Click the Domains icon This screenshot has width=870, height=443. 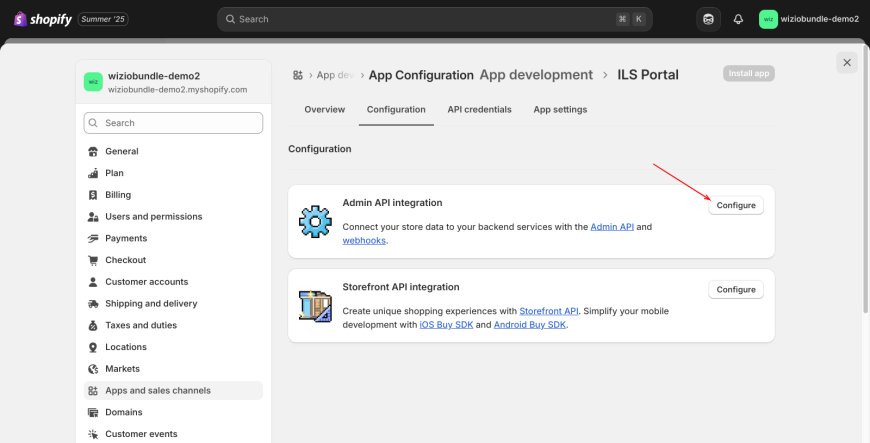[x=93, y=412]
